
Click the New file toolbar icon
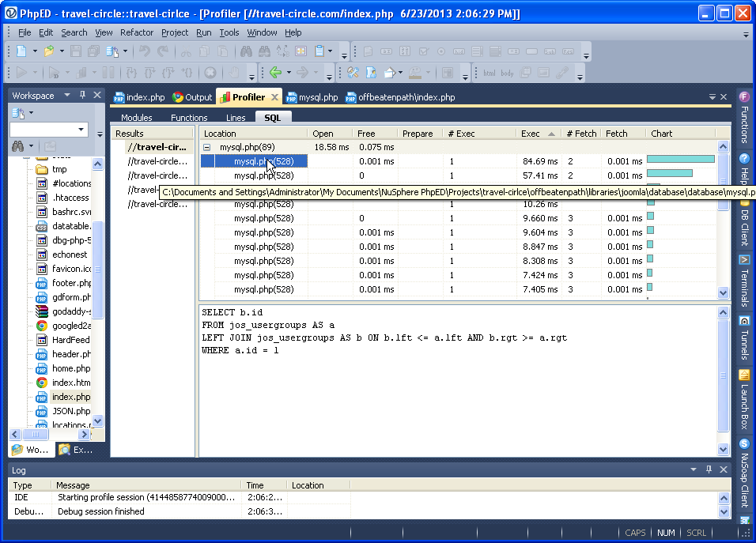[x=21, y=51]
